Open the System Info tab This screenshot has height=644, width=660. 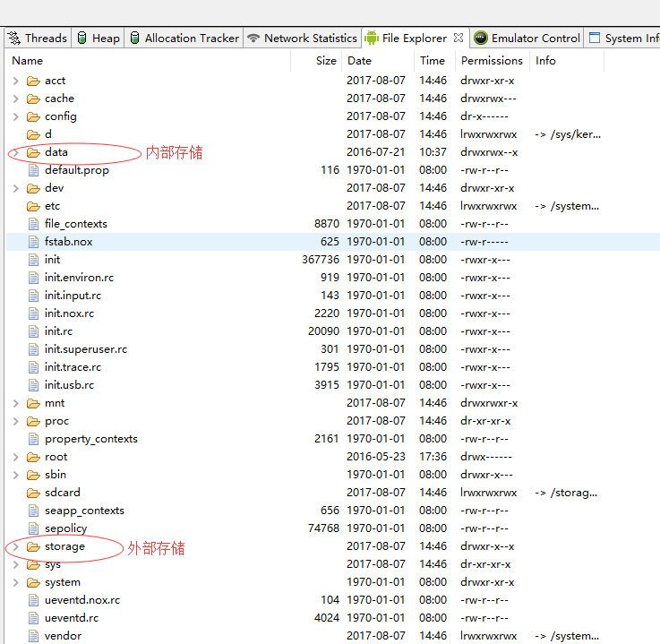623,39
